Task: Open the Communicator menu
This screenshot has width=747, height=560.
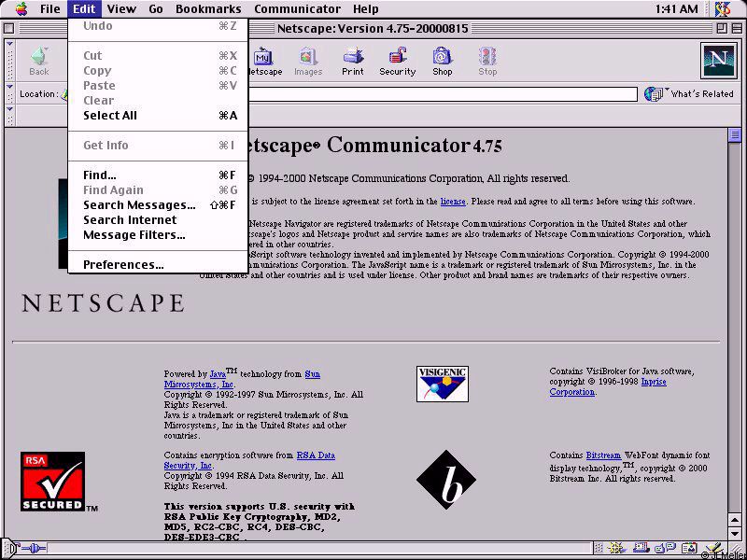Action: (x=297, y=8)
